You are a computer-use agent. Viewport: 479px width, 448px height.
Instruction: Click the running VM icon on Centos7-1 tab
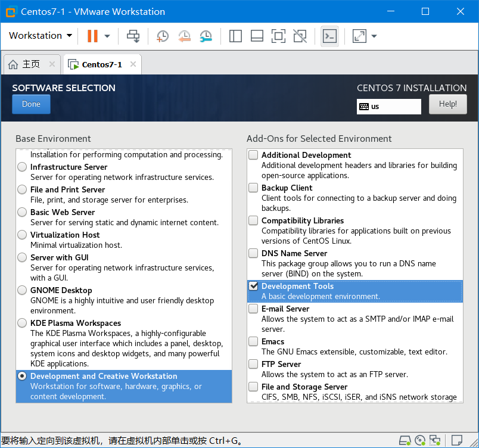(x=73, y=65)
